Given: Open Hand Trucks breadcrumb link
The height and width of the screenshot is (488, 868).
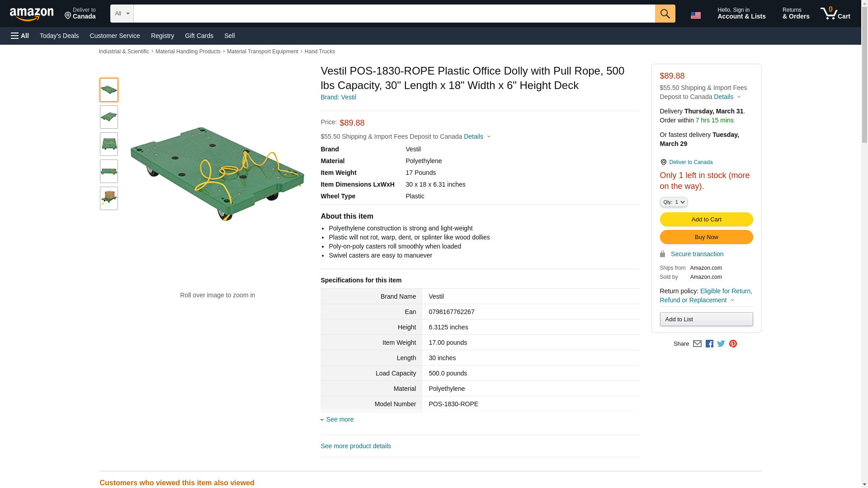Looking at the screenshot, I should tap(320, 52).
